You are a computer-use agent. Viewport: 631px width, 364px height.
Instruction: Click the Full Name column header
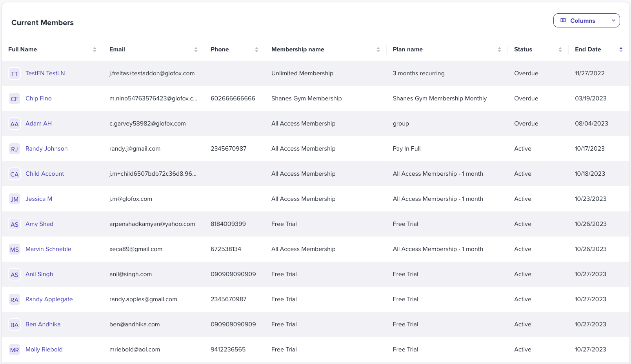tap(22, 49)
